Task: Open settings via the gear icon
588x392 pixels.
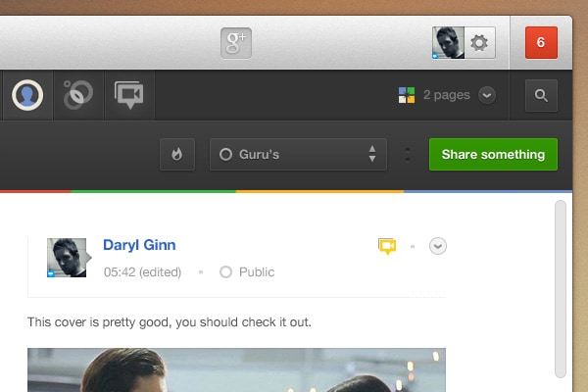Action: 479,43
